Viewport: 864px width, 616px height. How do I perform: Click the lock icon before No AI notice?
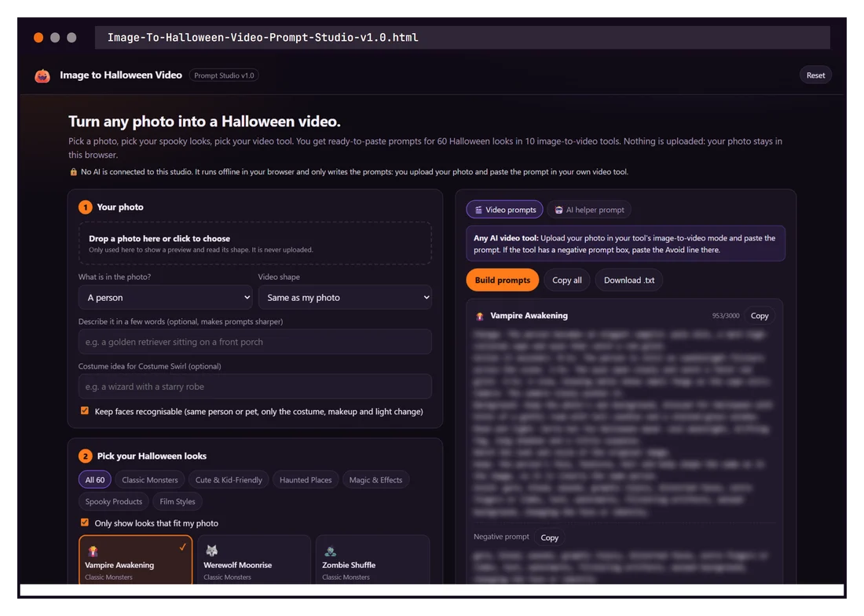pos(73,172)
